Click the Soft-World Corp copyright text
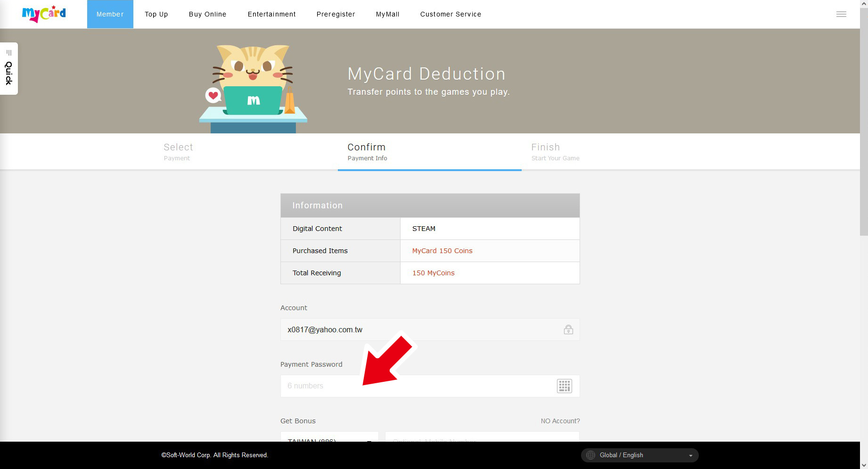This screenshot has width=868, height=469. pyautogui.click(x=215, y=455)
